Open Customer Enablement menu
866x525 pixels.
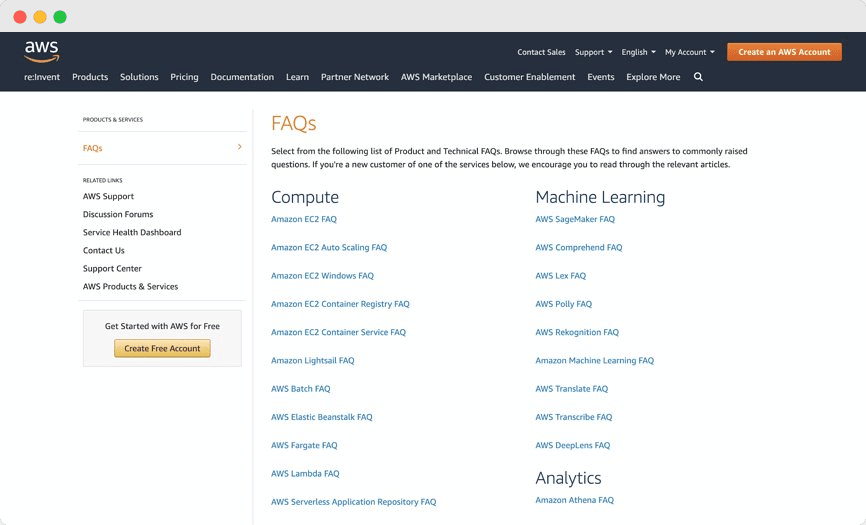(x=530, y=77)
